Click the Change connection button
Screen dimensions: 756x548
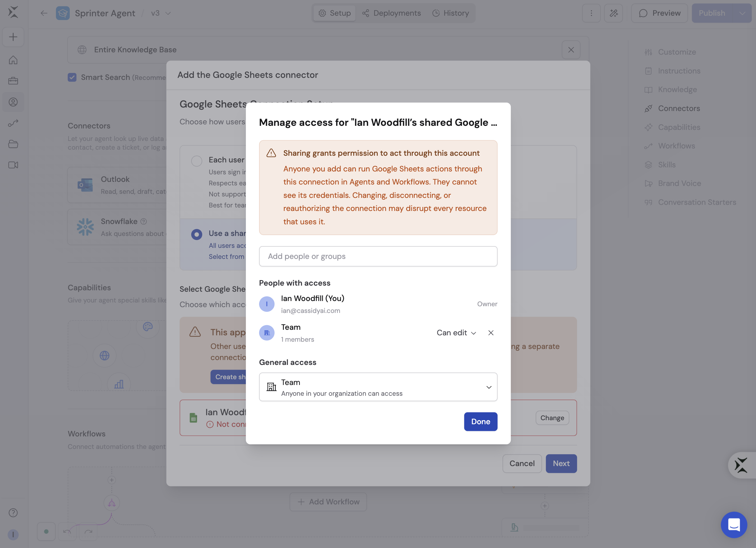(x=552, y=418)
